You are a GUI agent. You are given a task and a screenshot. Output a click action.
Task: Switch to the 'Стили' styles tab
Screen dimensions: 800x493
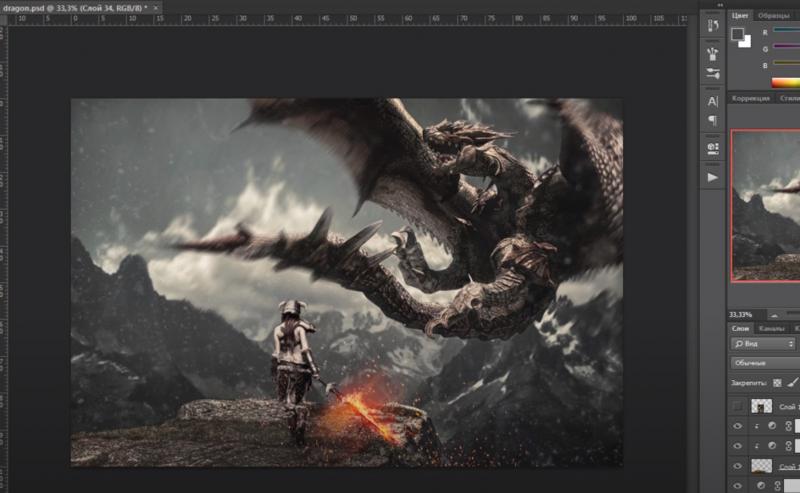click(x=789, y=98)
